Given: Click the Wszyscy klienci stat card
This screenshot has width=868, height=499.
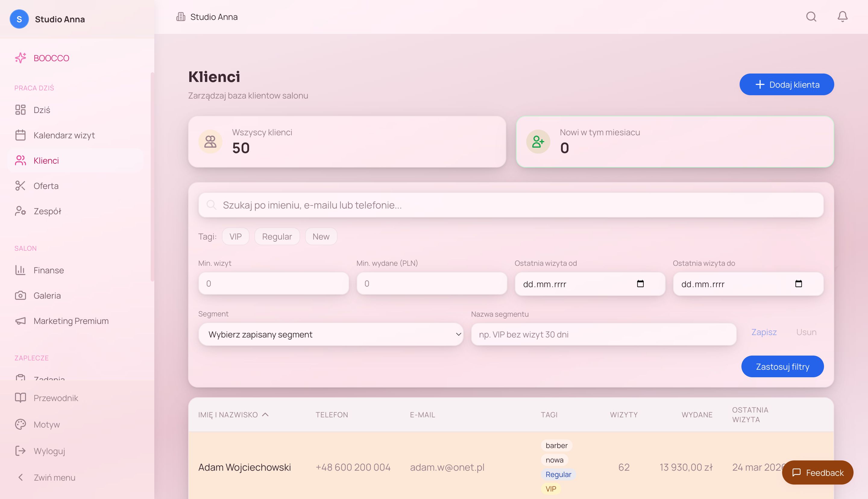Looking at the screenshot, I should pos(347,142).
